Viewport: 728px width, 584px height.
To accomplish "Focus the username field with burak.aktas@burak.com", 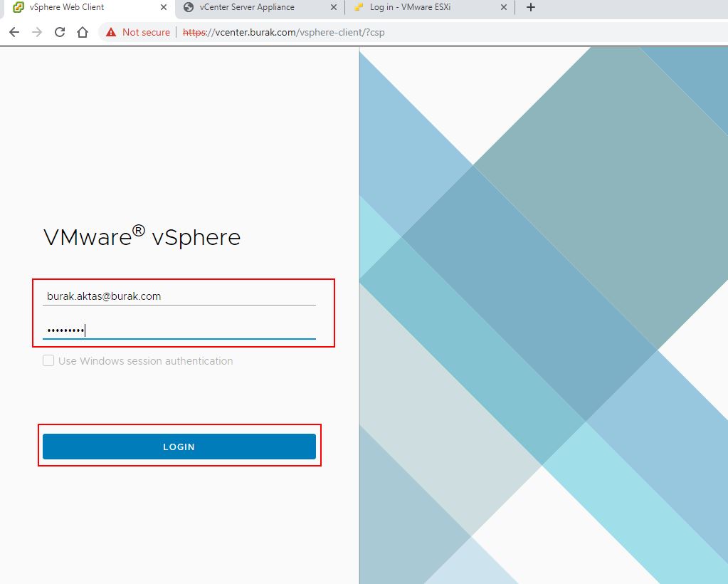I will point(179,296).
